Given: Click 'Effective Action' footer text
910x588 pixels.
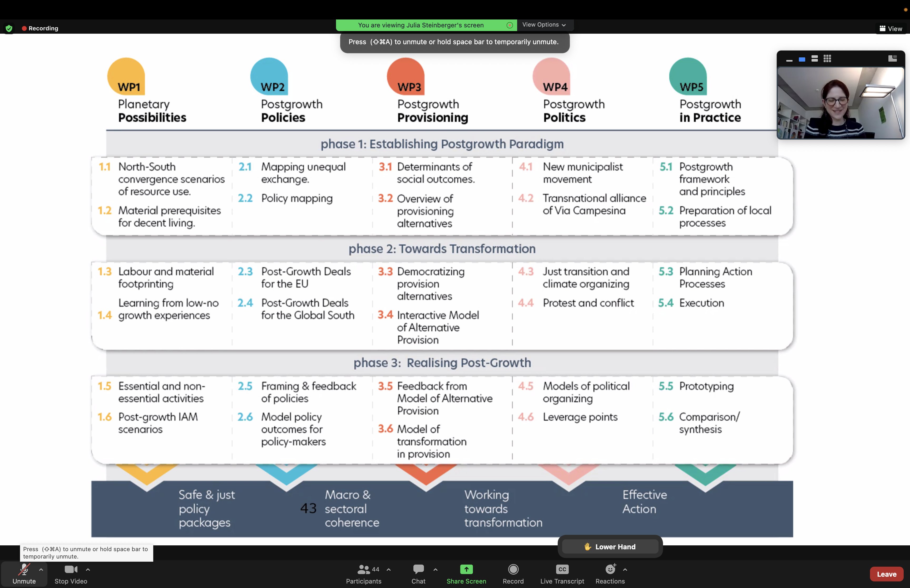Looking at the screenshot, I should (x=645, y=502).
